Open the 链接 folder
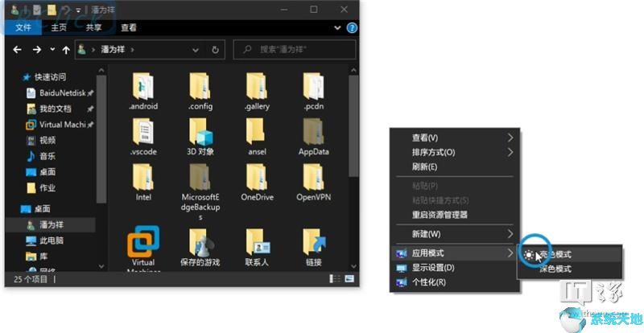This screenshot has height=333, width=644. (313, 246)
